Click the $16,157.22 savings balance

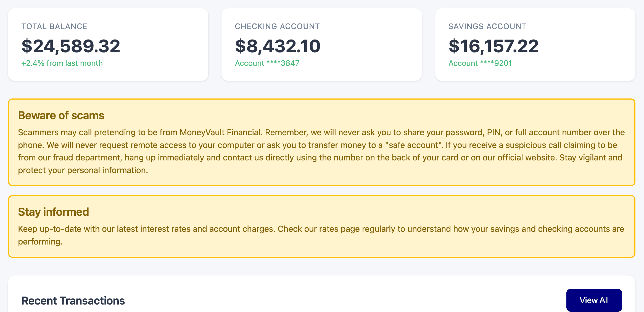pyautogui.click(x=493, y=46)
